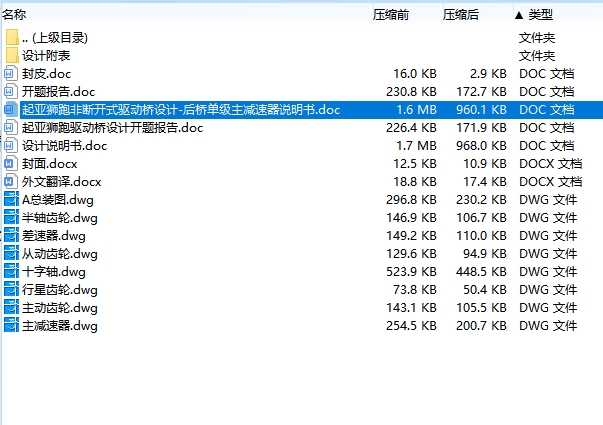This screenshot has width=603, height=425.
Task: Click the 封皮.doc file icon
Action: (11, 73)
